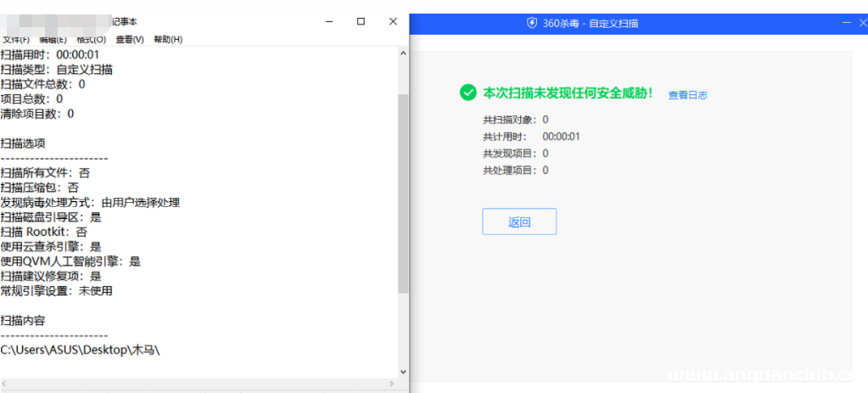Click 共扫描对象：0 in 360杀毒
The image size is (868, 393).
coord(515,120)
